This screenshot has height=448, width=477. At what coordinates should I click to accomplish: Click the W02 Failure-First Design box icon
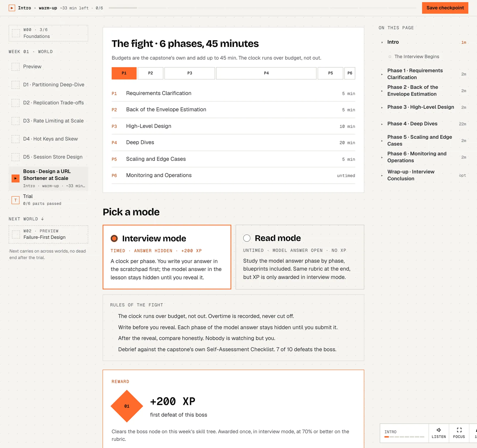16,234
